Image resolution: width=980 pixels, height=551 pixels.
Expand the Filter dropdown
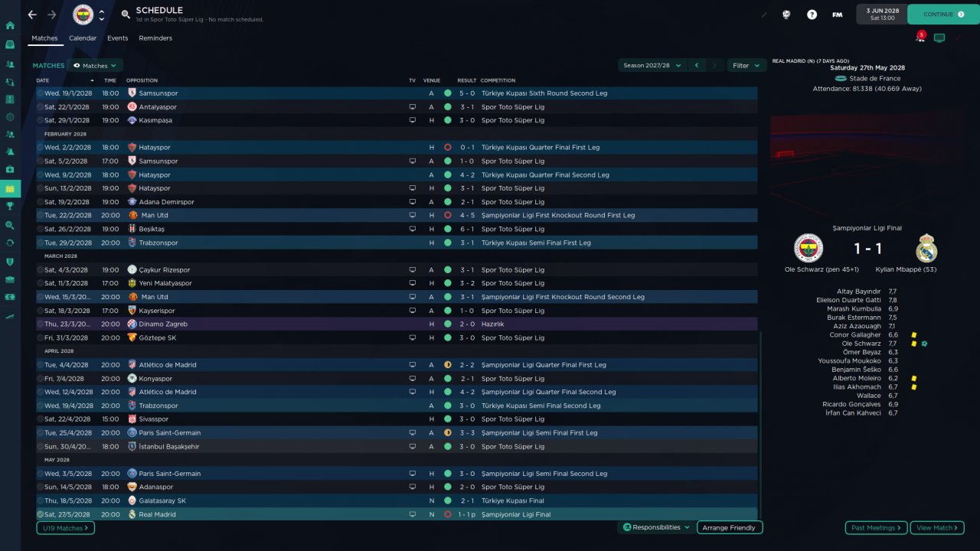tap(746, 66)
